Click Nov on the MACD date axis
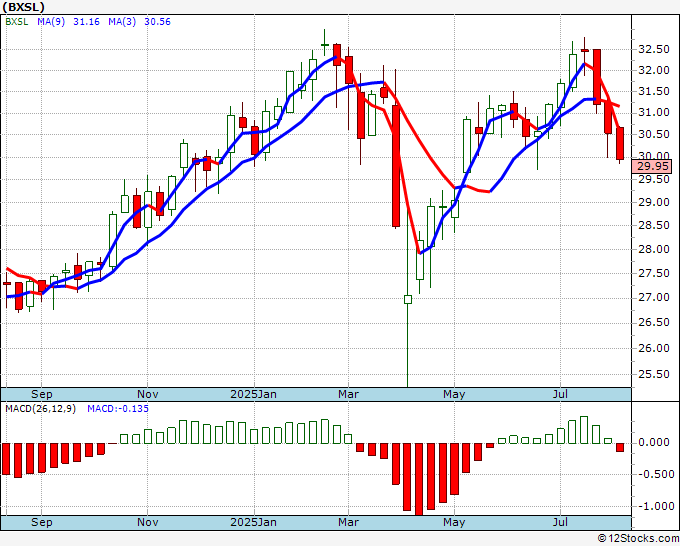The width and height of the screenshot is (680, 546). (x=147, y=522)
